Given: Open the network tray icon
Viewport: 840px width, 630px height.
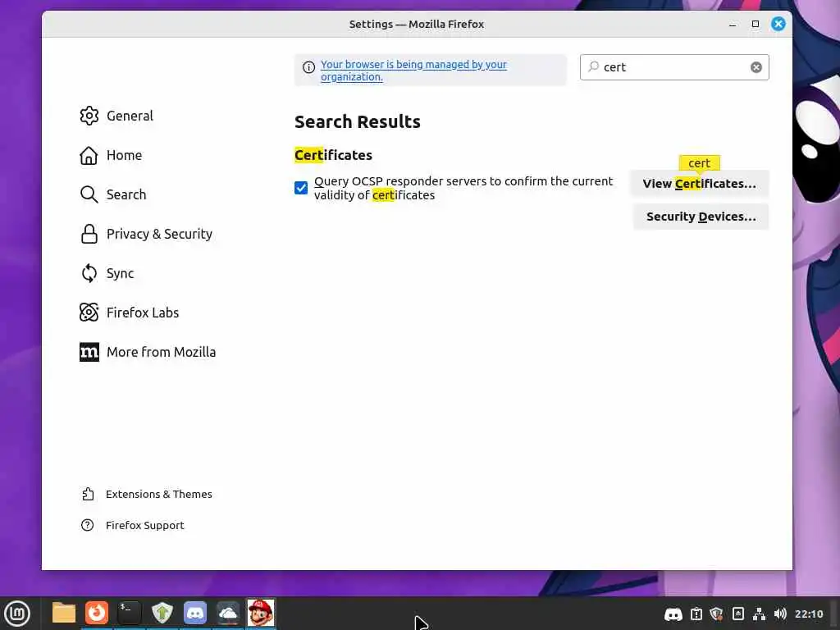Looking at the screenshot, I should coord(759,614).
